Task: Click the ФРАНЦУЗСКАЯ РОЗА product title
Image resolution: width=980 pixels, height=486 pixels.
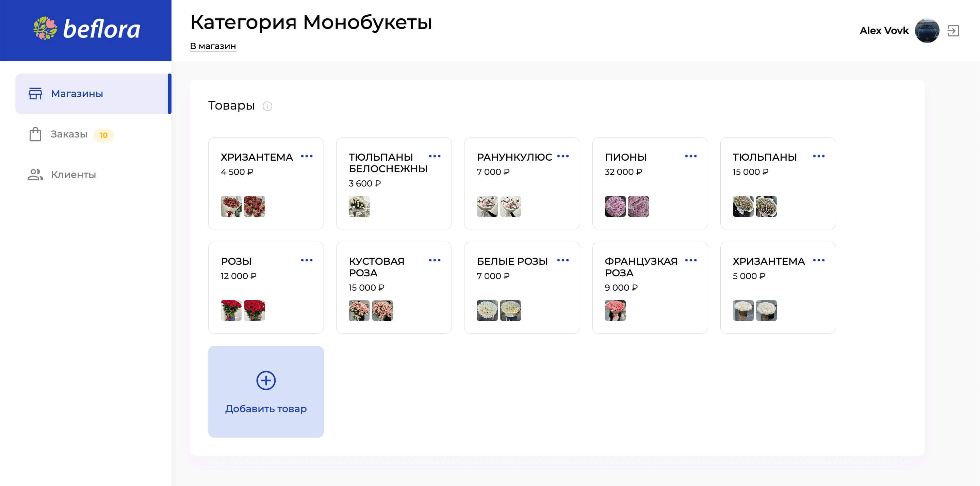Action: coord(641,267)
